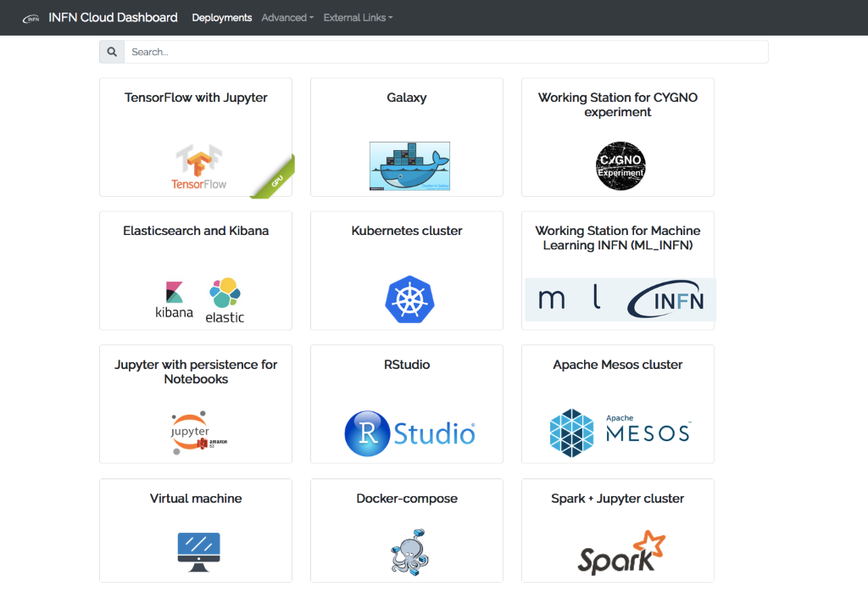Select the 'Virtual machine' card title

pos(196,499)
